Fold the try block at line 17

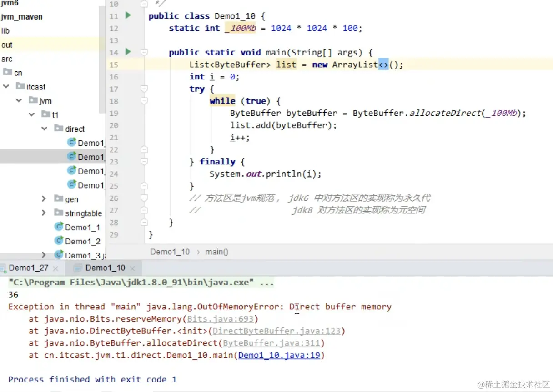(144, 89)
